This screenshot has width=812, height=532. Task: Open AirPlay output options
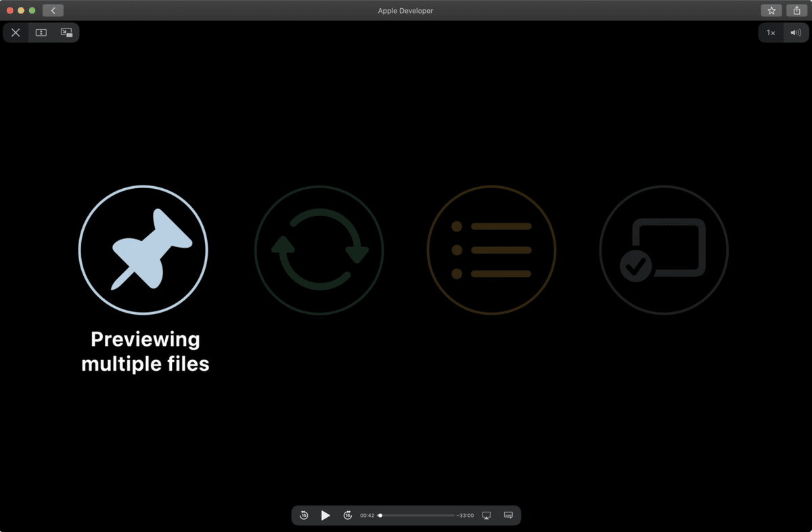[487, 516]
